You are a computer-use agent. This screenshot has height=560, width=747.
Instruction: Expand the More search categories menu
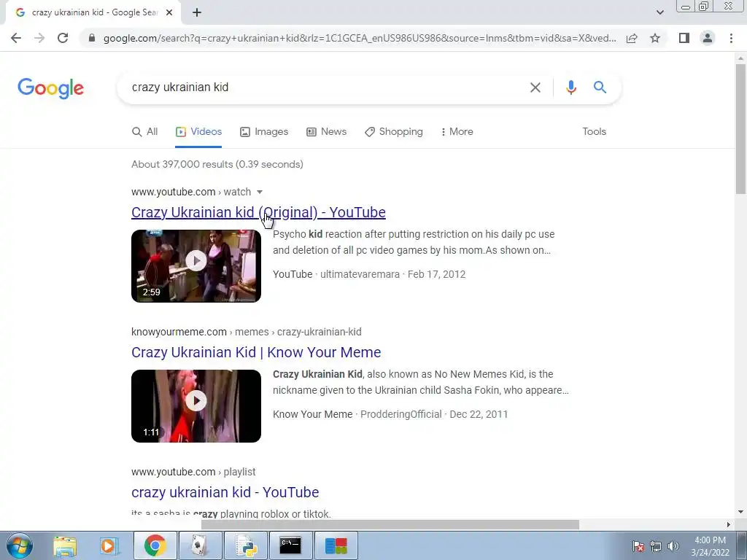click(x=457, y=132)
